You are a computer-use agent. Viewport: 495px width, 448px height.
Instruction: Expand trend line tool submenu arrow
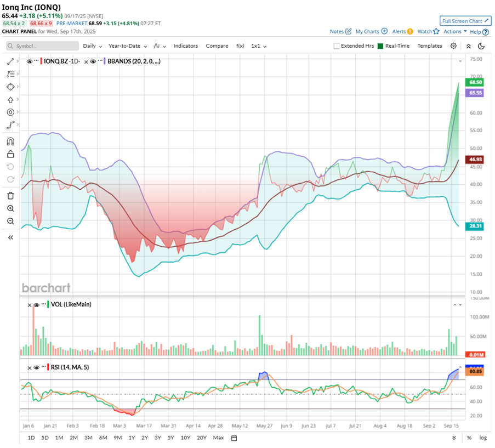point(18,61)
